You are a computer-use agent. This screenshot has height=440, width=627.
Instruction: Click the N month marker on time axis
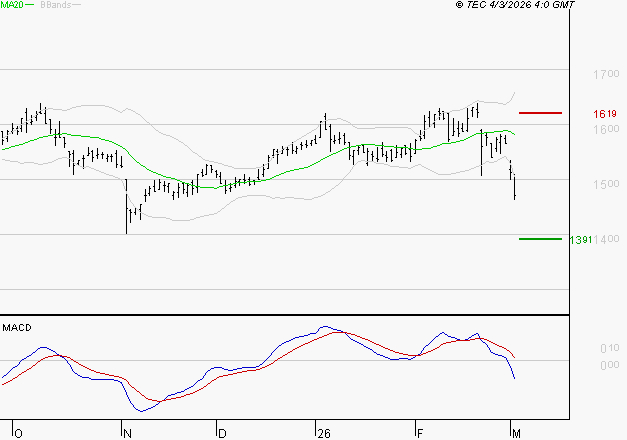click(127, 433)
